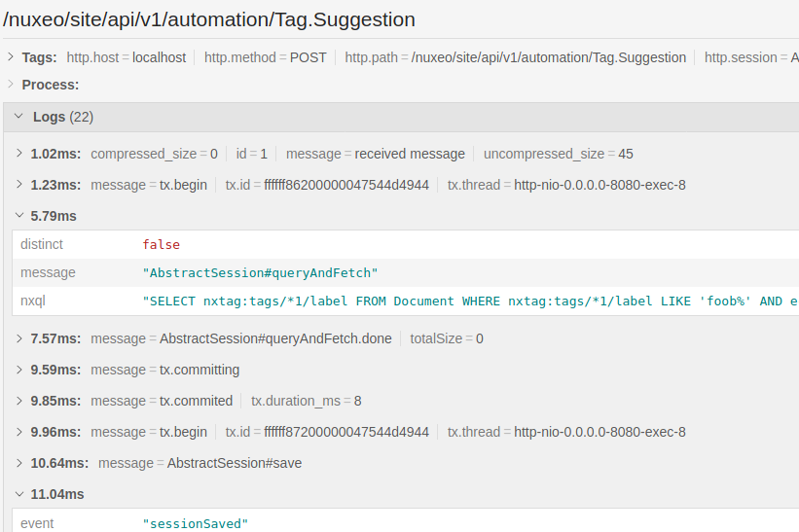Expand the Process section chevron
Screen dimensions: 799x532
click(11, 84)
